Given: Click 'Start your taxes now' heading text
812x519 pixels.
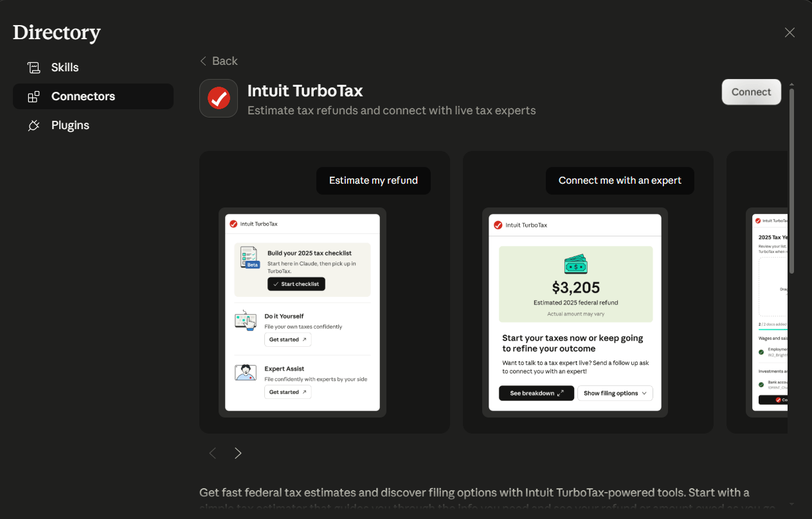Looking at the screenshot, I should [x=573, y=343].
